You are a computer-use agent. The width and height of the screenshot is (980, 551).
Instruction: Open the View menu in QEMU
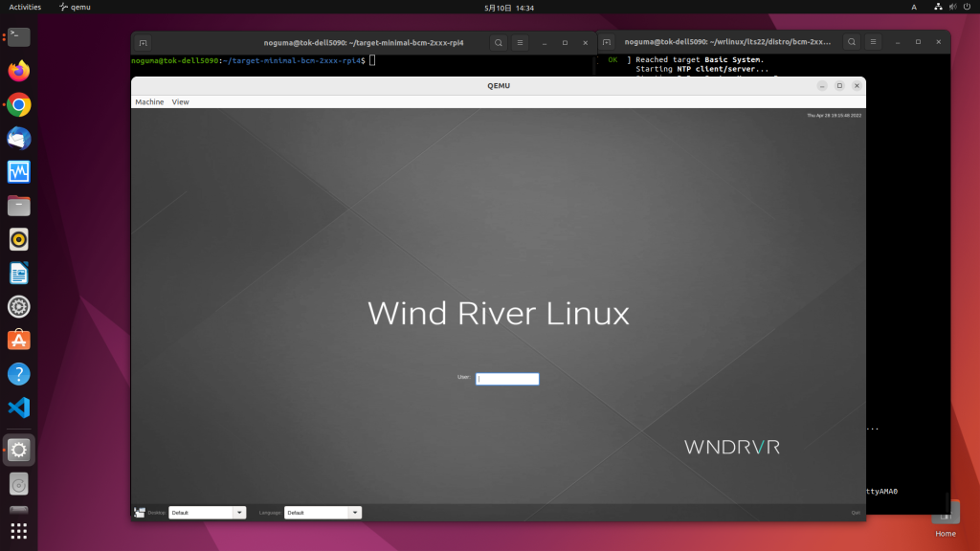tap(180, 101)
